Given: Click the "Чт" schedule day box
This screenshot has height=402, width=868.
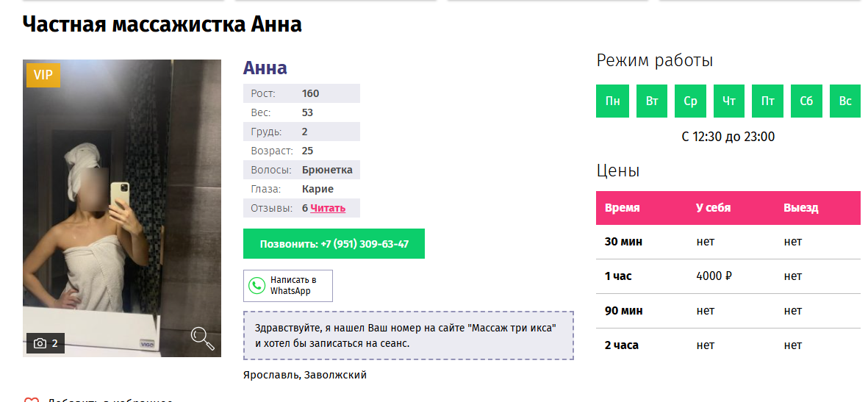Looking at the screenshot, I should pyautogui.click(x=729, y=101).
